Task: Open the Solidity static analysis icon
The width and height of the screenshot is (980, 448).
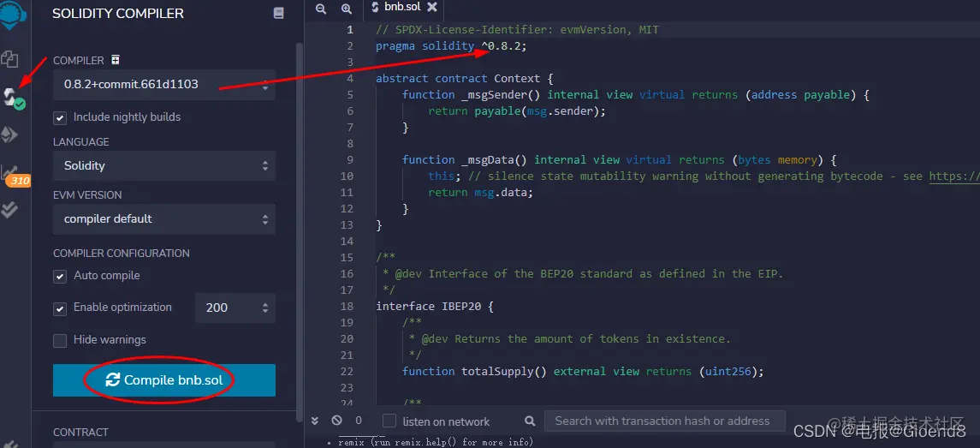Action: 10,173
